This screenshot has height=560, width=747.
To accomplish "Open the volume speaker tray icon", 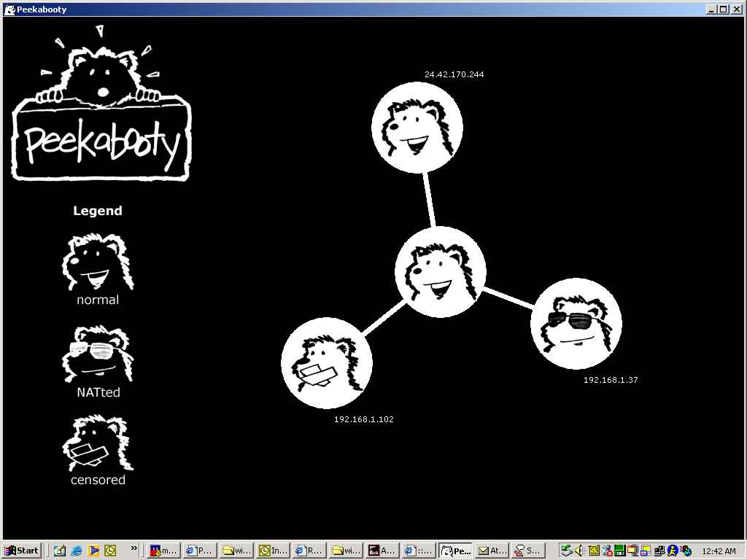I will click(578, 551).
